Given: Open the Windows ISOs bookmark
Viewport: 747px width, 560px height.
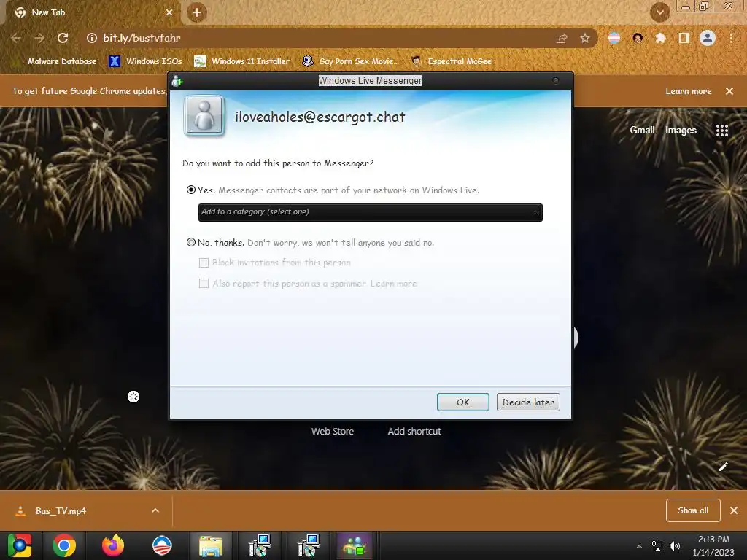Looking at the screenshot, I should coord(145,61).
